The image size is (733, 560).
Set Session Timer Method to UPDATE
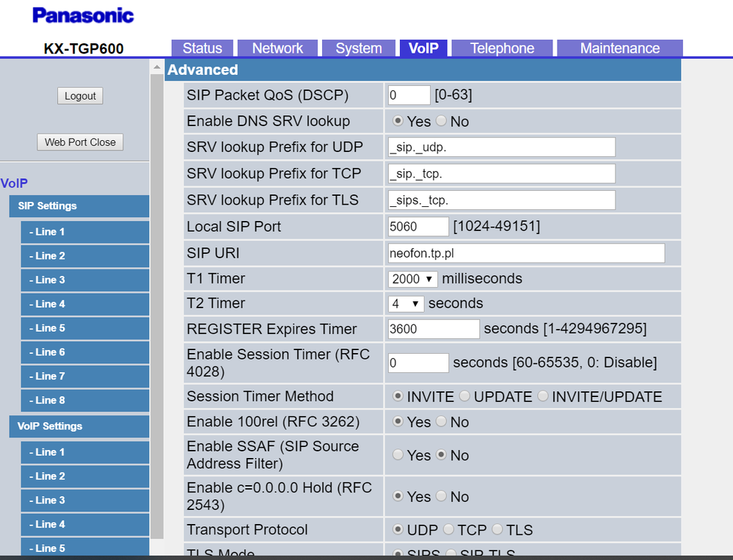[464, 396]
